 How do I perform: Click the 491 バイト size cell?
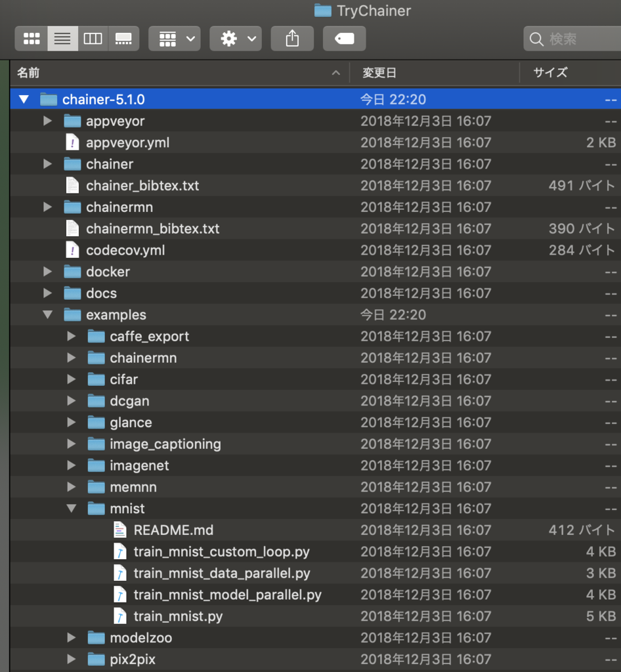[582, 186]
